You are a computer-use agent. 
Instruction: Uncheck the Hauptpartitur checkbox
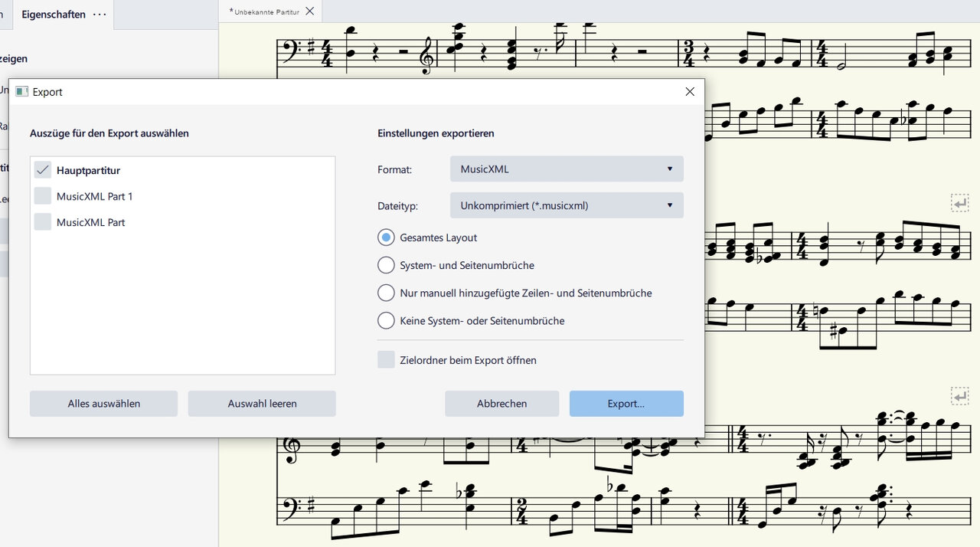[43, 170]
